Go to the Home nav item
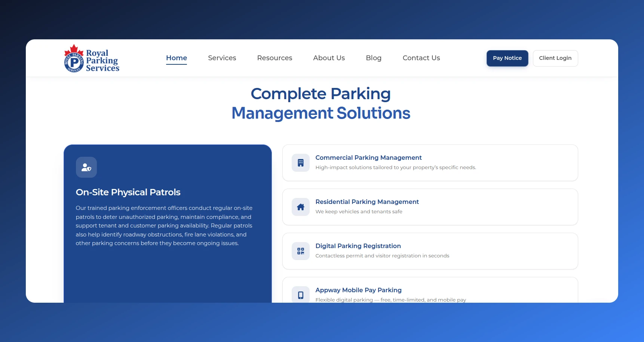This screenshot has width=644, height=342. tap(177, 58)
